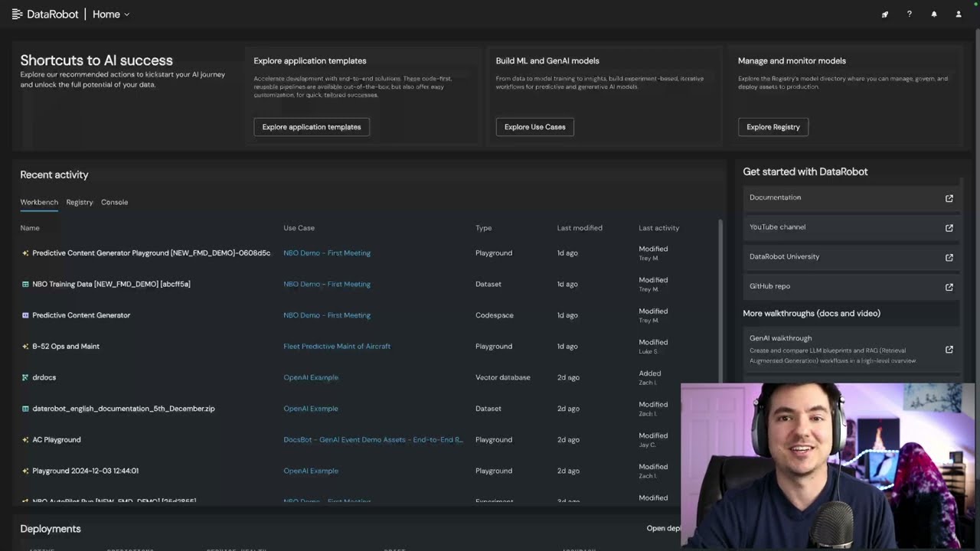Switch to the Console tab
This screenshot has width=980, height=551.
tap(115, 202)
